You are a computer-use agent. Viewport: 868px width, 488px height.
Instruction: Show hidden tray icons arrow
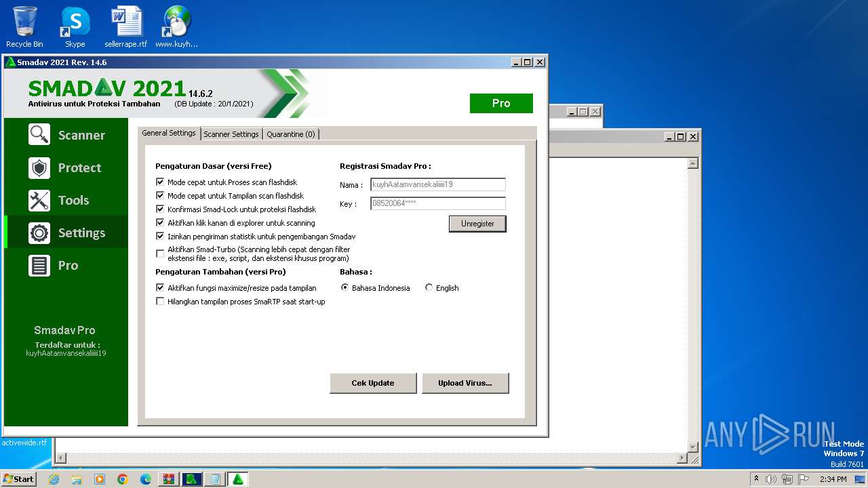point(756,479)
